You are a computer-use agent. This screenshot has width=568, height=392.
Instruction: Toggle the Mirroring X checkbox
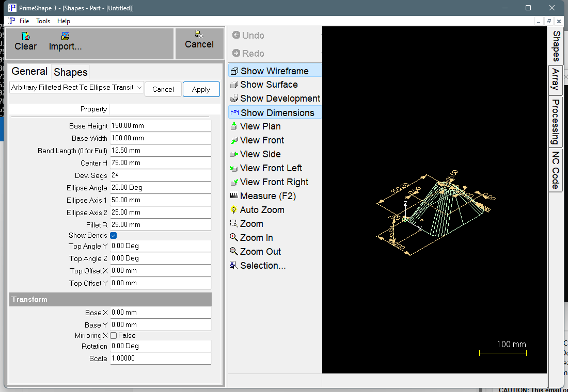[114, 336]
